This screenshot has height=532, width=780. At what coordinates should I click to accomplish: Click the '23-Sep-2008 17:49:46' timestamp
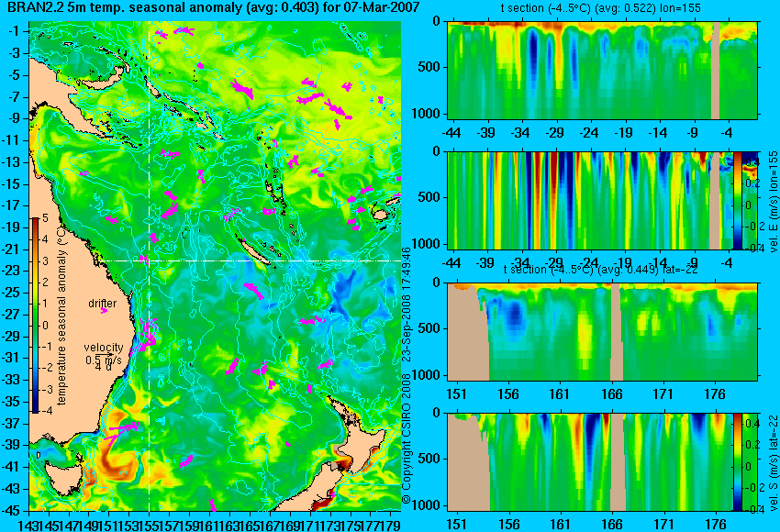407,305
